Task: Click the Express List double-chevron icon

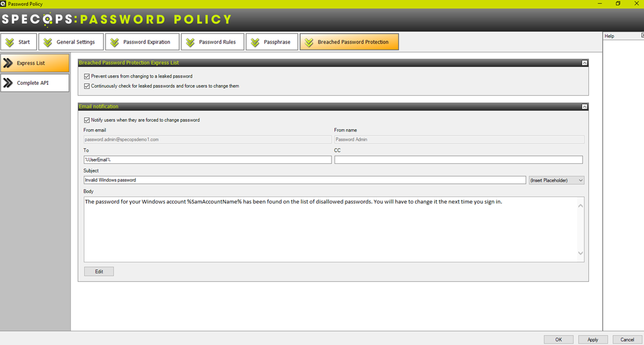Action: [8, 63]
